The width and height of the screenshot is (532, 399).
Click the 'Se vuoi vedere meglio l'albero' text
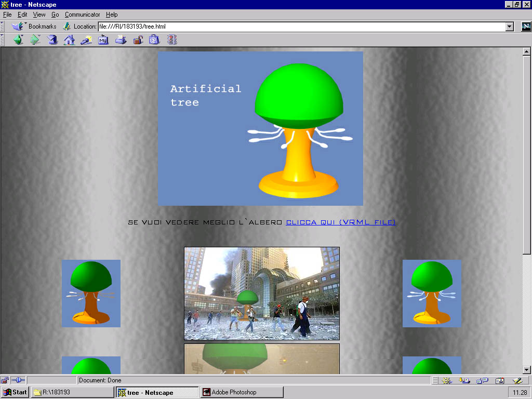click(x=205, y=222)
